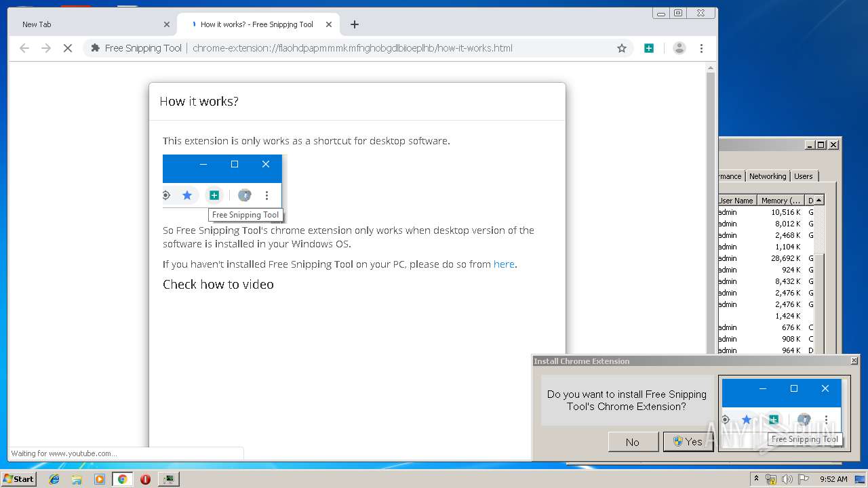Show hidden system tray icons

point(756,479)
